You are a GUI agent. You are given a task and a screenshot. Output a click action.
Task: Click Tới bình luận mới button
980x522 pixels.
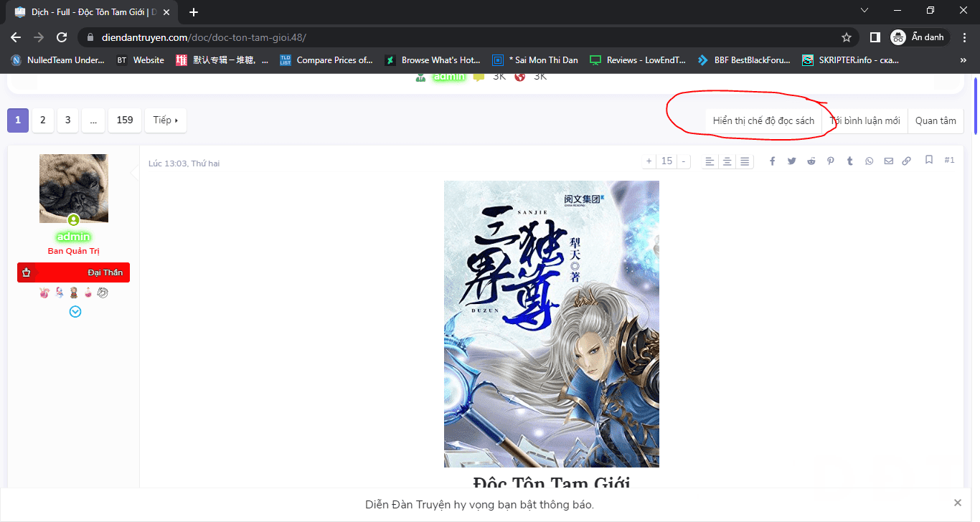pos(865,120)
